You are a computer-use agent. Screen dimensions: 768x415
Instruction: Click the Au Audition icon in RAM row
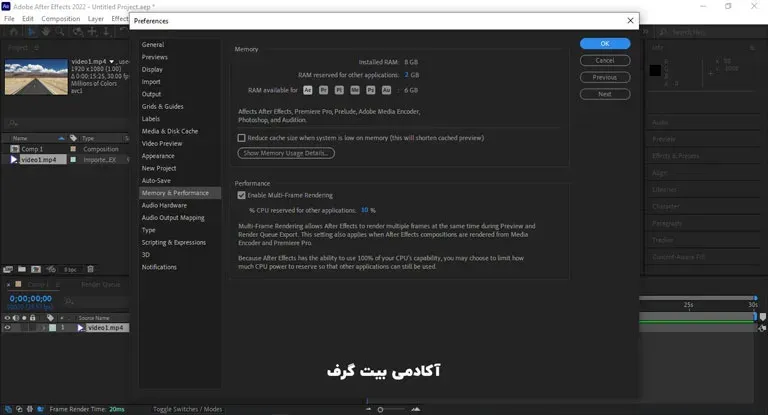tap(386, 90)
